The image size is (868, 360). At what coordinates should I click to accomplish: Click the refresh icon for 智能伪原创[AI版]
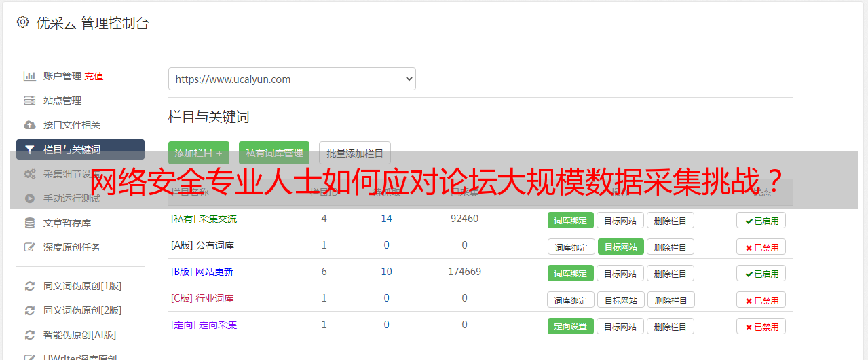30,335
